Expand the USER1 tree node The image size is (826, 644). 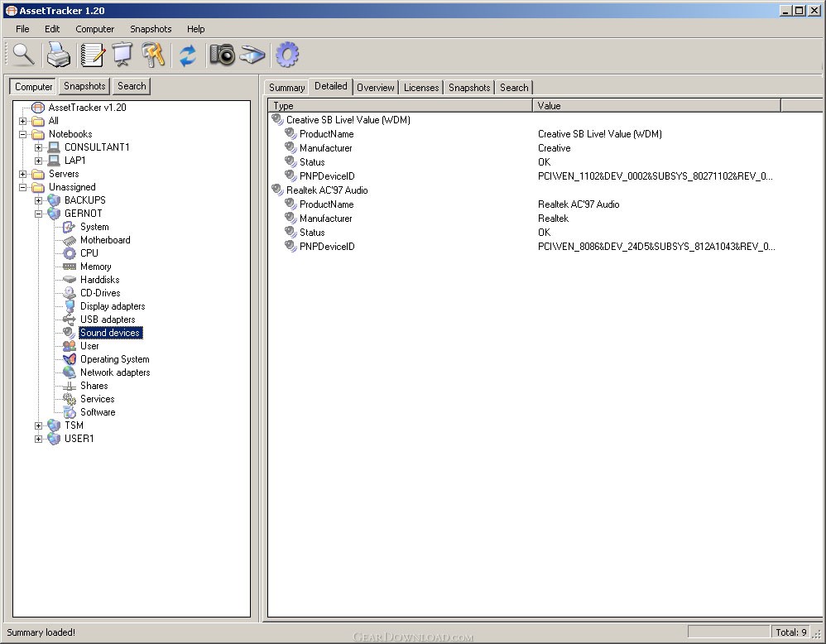pyautogui.click(x=39, y=439)
